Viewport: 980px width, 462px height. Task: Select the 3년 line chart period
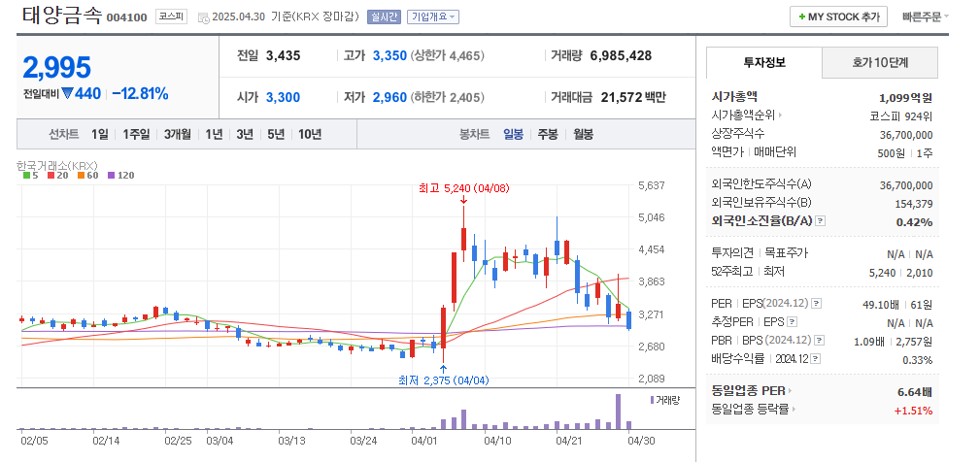click(x=245, y=134)
